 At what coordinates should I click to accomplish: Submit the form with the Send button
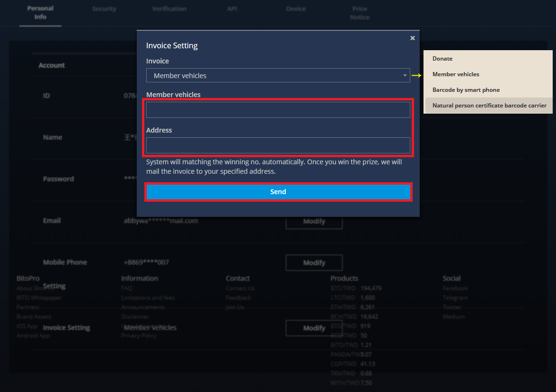tap(278, 192)
